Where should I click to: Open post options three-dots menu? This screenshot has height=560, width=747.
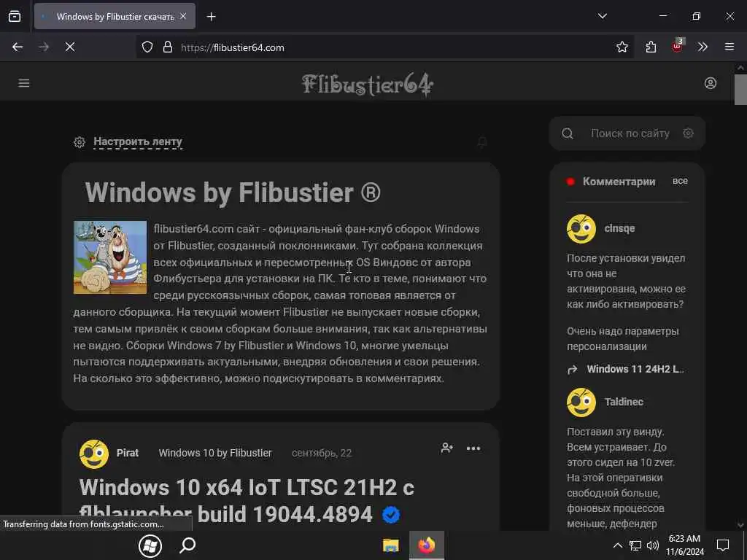click(x=473, y=448)
